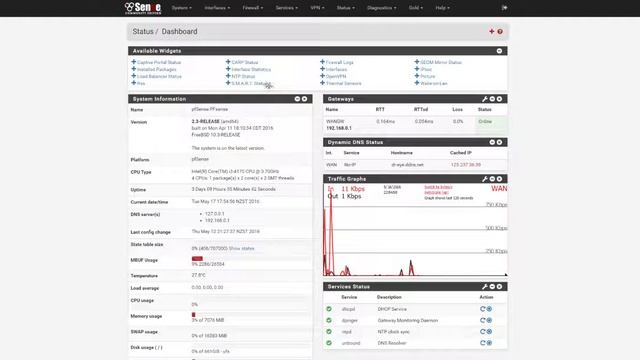Image resolution: width=640 pixels, height=360 pixels.
Task: Add the NTP Status widget link
Action: (240, 76)
